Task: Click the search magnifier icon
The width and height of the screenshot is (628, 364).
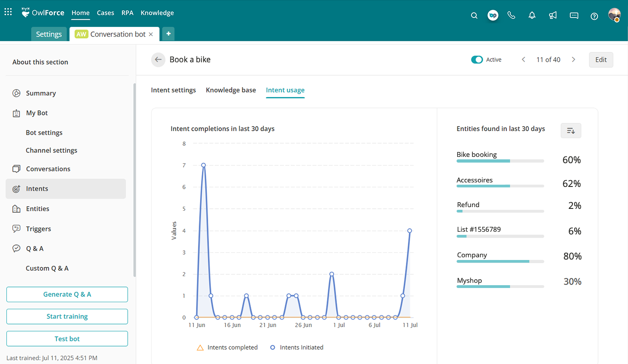Action: tap(474, 16)
